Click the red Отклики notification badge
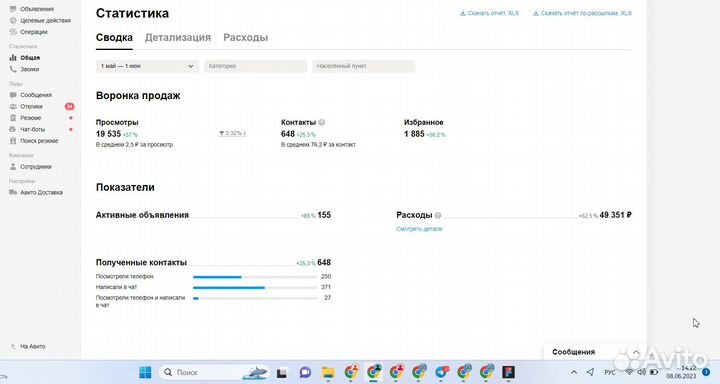The height and width of the screenshot is (384, 720). point(69,106)
